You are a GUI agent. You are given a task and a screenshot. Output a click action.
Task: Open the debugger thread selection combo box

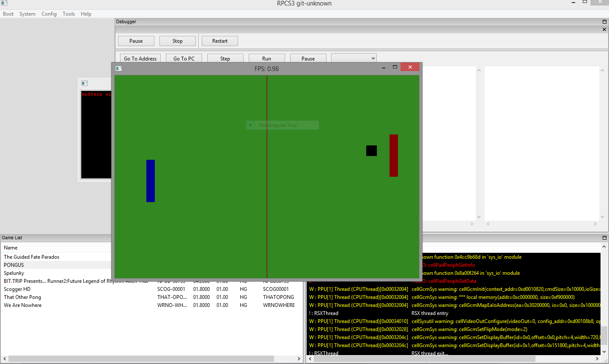tap(354, 58)
